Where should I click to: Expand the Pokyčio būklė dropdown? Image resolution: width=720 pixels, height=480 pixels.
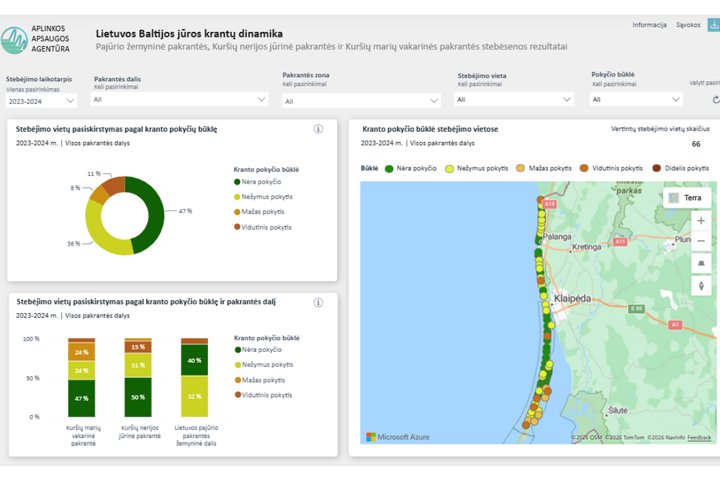[x=636, y=100]
